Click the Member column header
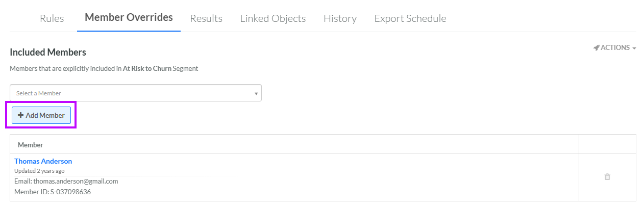The height and width of the screenshot is (207, 644). (x=31, y=145)
